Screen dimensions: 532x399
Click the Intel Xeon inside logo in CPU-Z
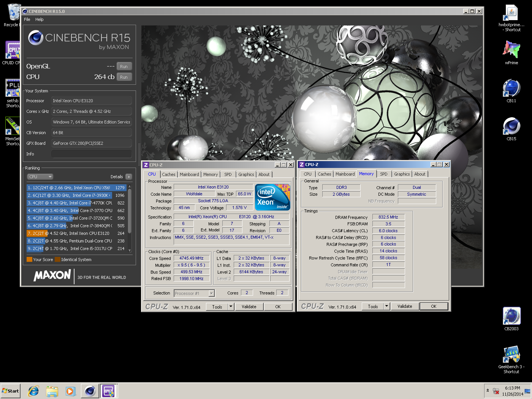point(273,197)
